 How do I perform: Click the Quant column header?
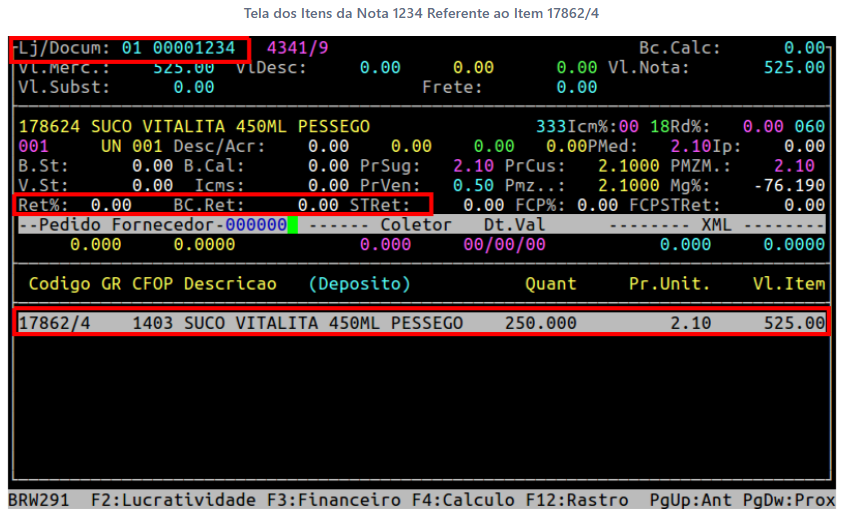(x=551, y=284)
